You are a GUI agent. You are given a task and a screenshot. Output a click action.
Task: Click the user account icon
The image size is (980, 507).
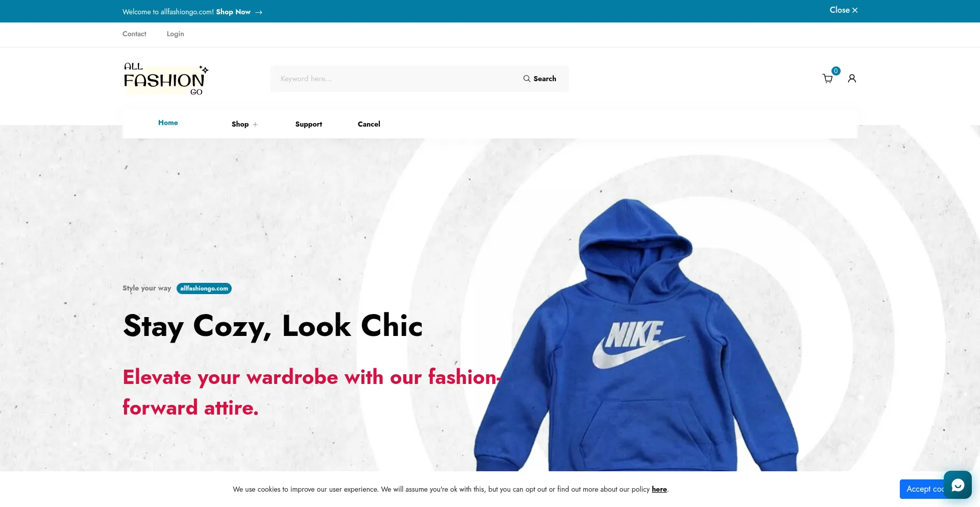coord(852,79)
